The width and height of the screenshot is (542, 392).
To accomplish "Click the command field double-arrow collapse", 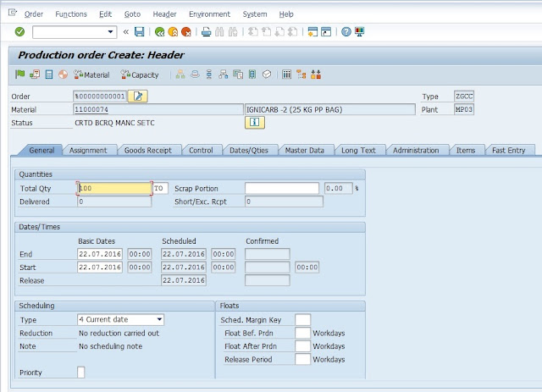I will pyautogui.click(x=126, y=32).
